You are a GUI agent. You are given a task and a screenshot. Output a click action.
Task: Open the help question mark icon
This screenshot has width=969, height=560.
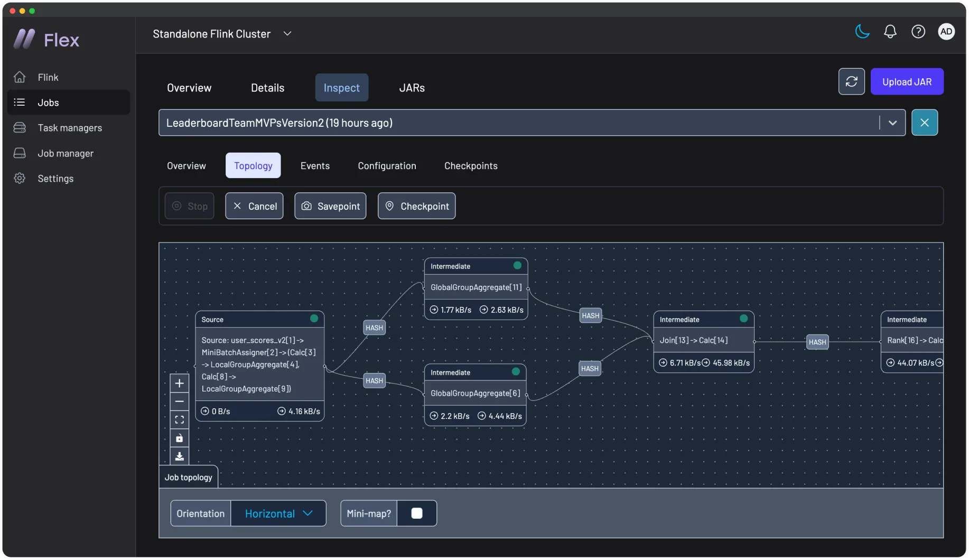[918, 32]
